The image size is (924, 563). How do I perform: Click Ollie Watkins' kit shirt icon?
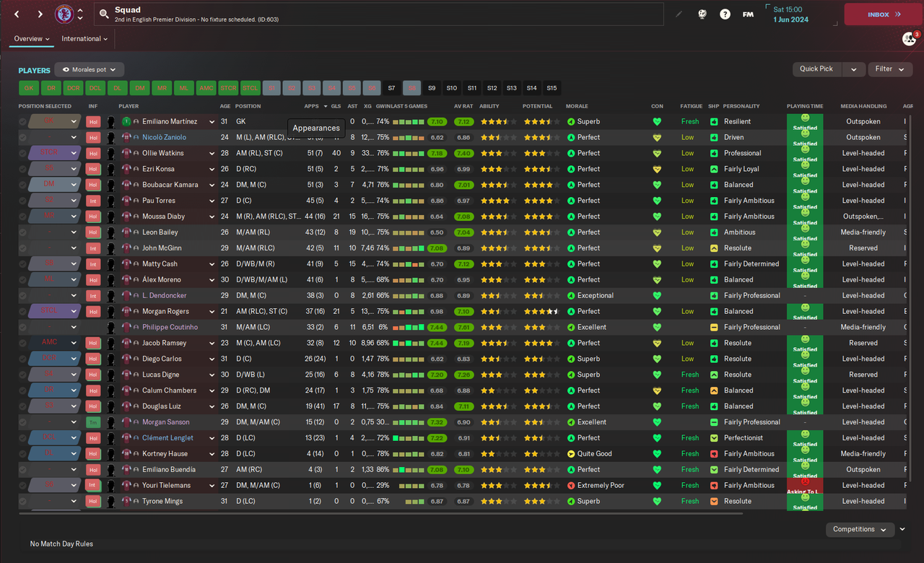tap(126, 153)
